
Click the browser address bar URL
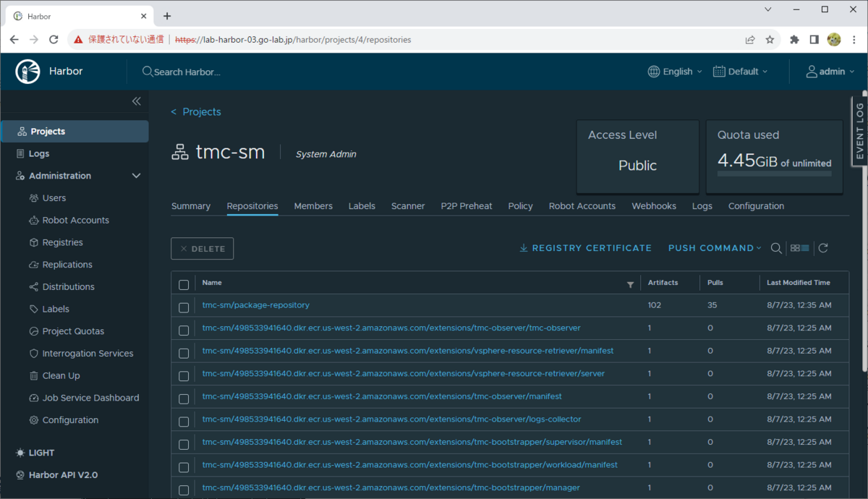coord(293,40)
